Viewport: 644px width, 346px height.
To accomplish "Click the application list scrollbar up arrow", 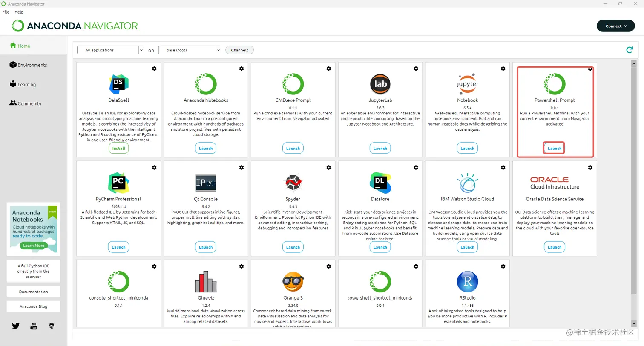I will (x=634, y=63).
